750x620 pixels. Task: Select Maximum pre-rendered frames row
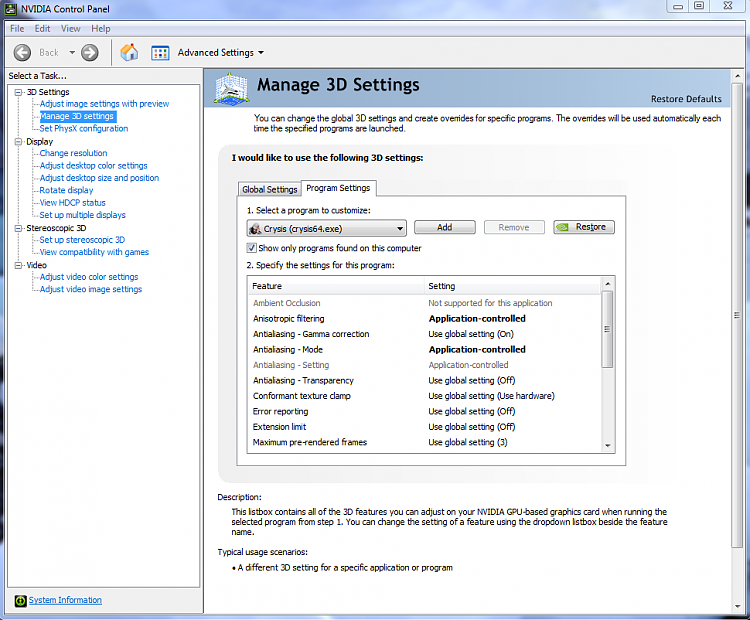pyautogui.click(x=425, y=443)
